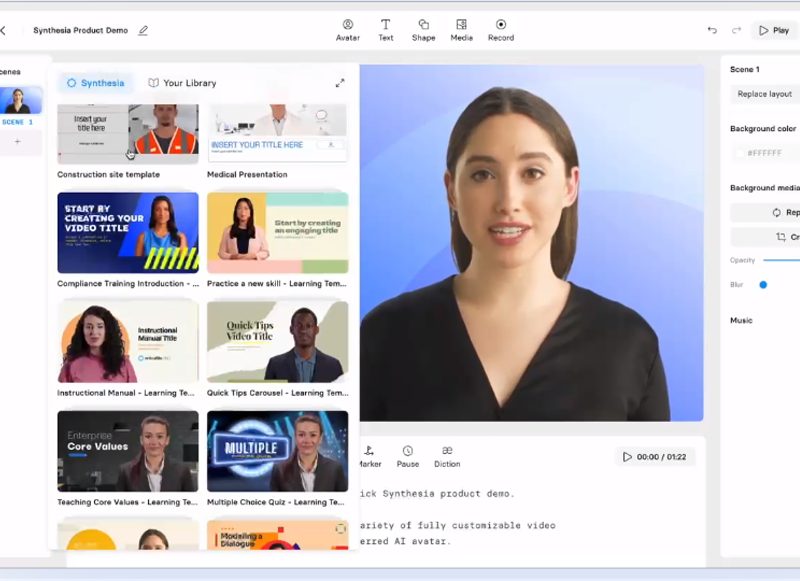Choose the Construction site template

click(x=128, y=134)
